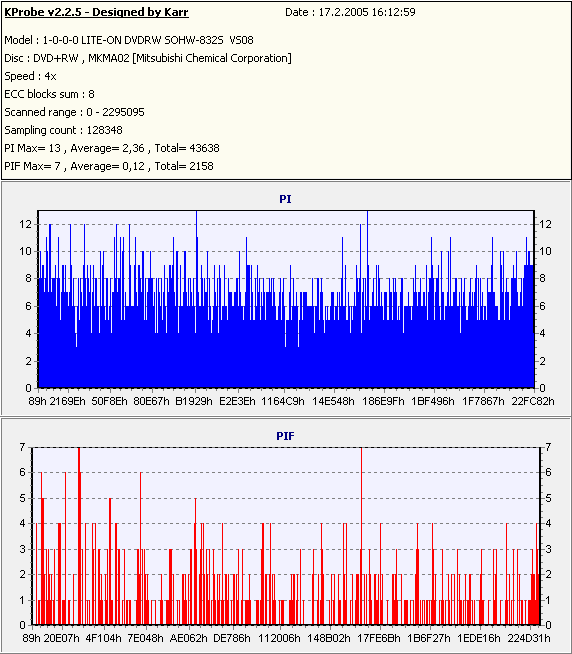Click PI x-axis label 14E548h
The image size is (572, 654).
(x=333, y=401)
